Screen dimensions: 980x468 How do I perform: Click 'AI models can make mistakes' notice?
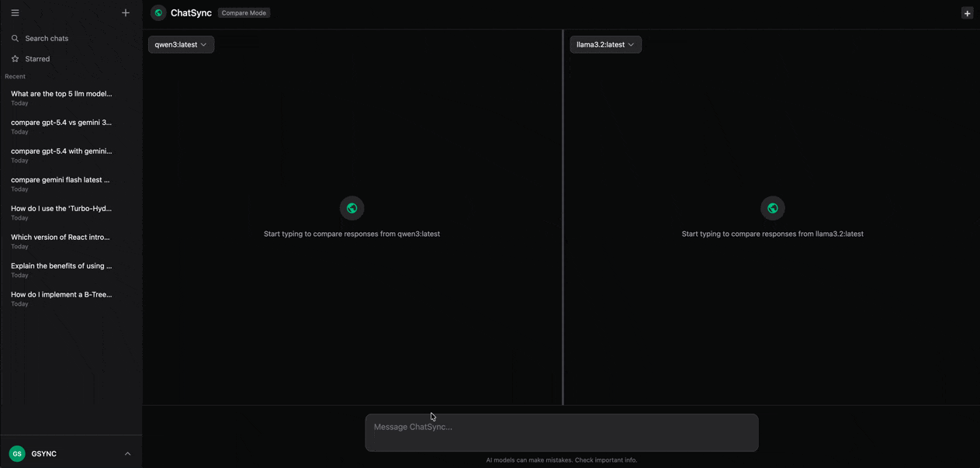tap(562, 460)
